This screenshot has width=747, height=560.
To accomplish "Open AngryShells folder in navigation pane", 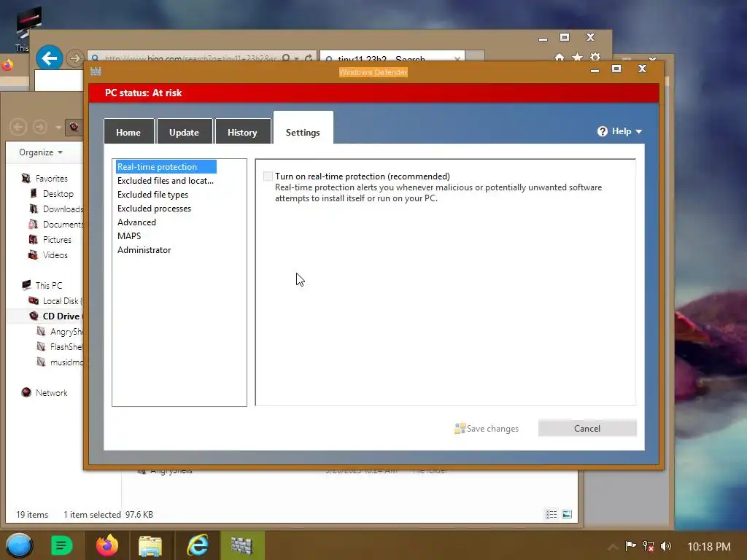I will click(x=66, y=332).
